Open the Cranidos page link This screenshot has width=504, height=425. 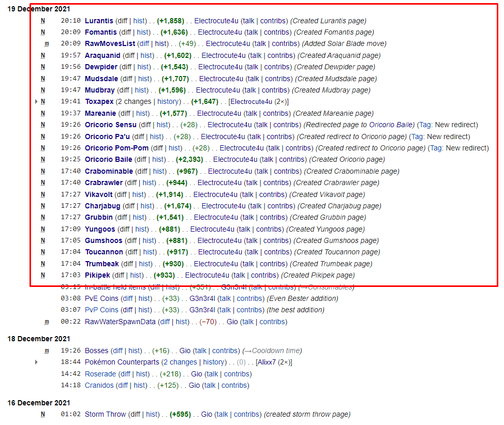pos(99,386)
